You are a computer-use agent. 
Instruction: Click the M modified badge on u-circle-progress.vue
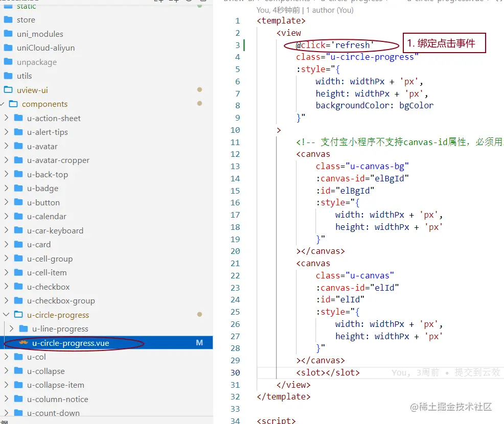click(x=199, y=343)
